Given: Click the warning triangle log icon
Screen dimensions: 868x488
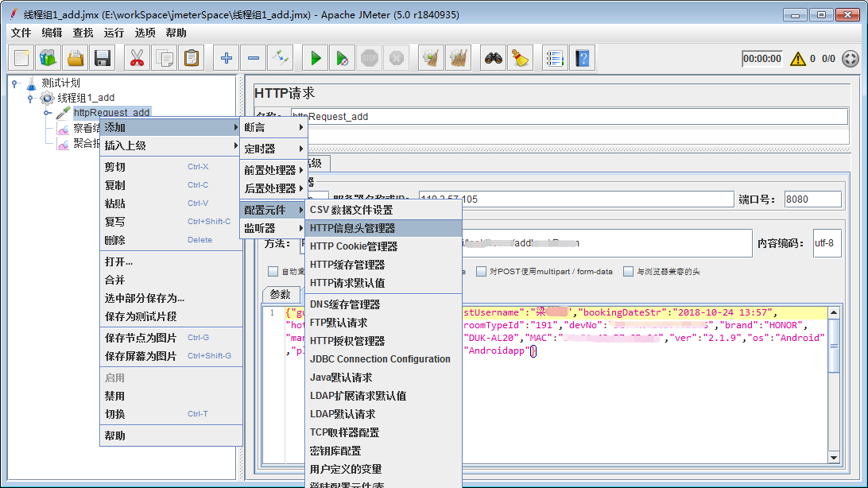Looking at the screenshot, I should click(x=798, y=59).
